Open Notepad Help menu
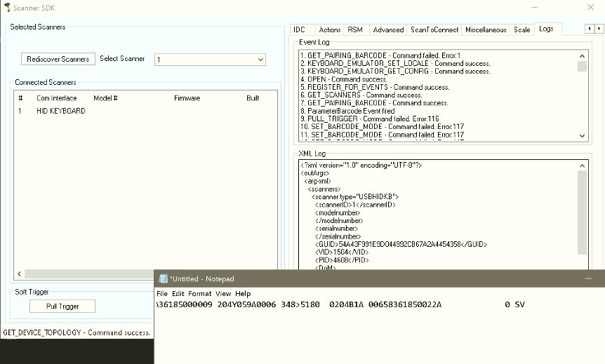This screenshot has height=364, width=605. point(243,293)
